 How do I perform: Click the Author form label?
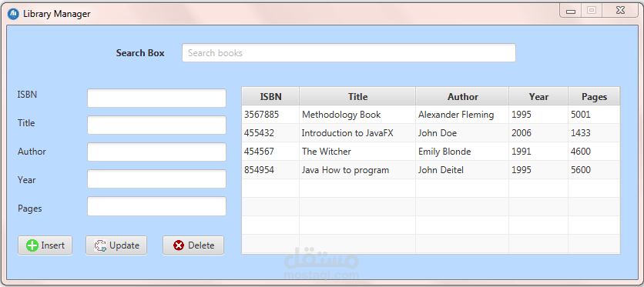tap(32, 152)
